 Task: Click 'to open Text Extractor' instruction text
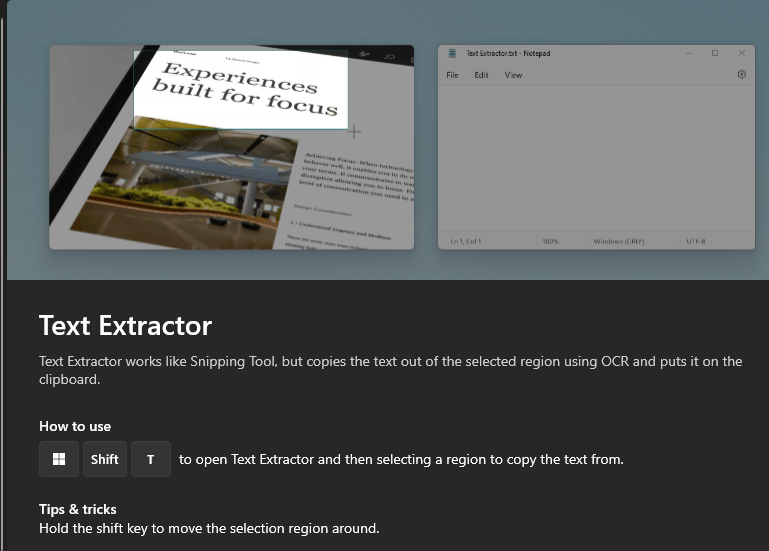pos(401,460)
